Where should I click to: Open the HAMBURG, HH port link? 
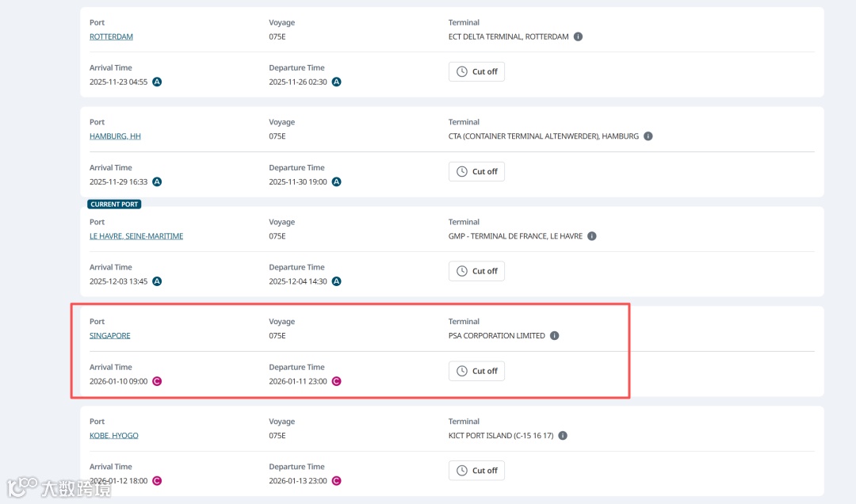pyautogui.click(x=115, y=136)
